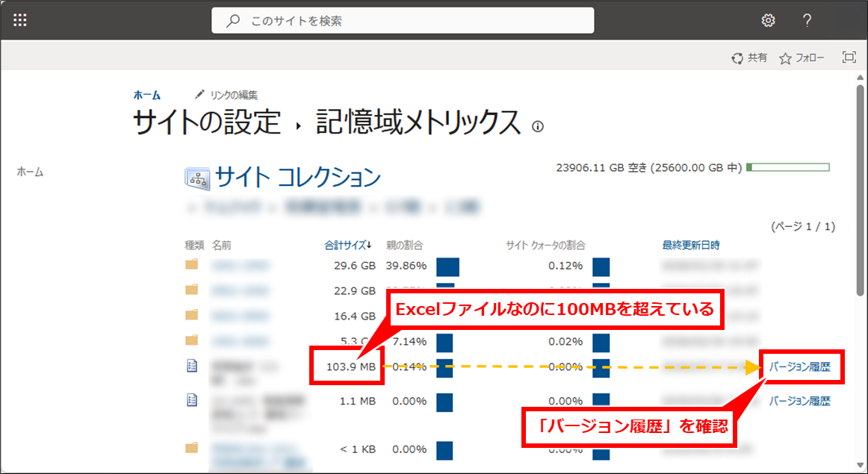Select ホーム in the left navigation
The image size is (868, 474).
(x=30, y=172)
